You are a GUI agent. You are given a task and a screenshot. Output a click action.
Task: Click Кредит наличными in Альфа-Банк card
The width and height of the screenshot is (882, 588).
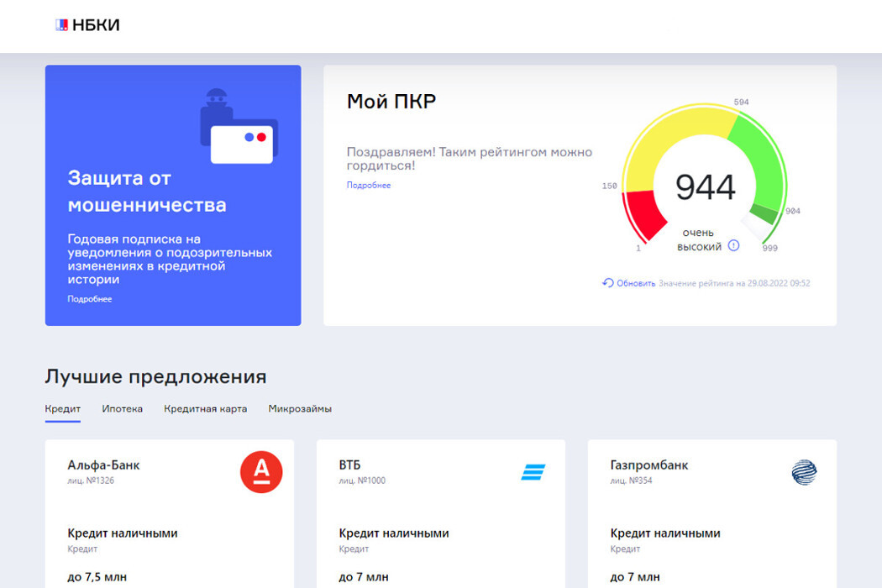(x=123, y=533)
